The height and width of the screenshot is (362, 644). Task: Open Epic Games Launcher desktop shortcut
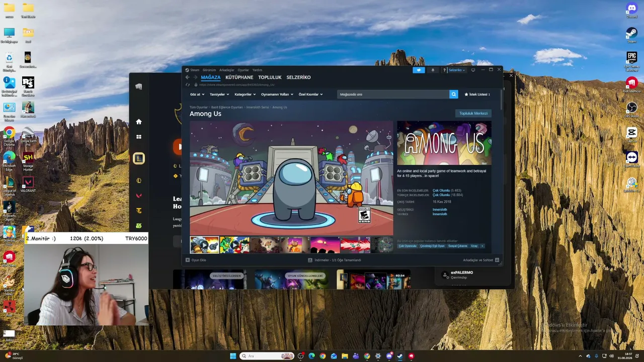coord(631,61)
